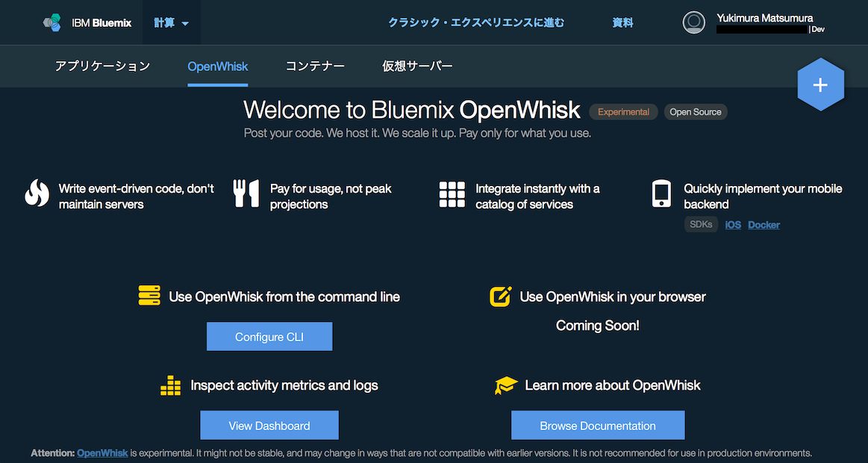Open Browse Documentation button
868x463 pixels.
tap(598, 426)
